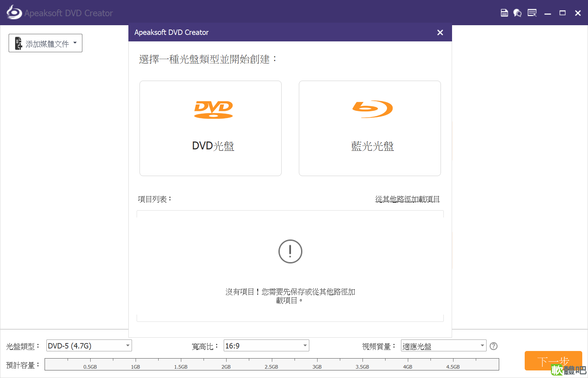Click the add-media file icon
This screenshot has height=378, width=588.
pos(18,43)
